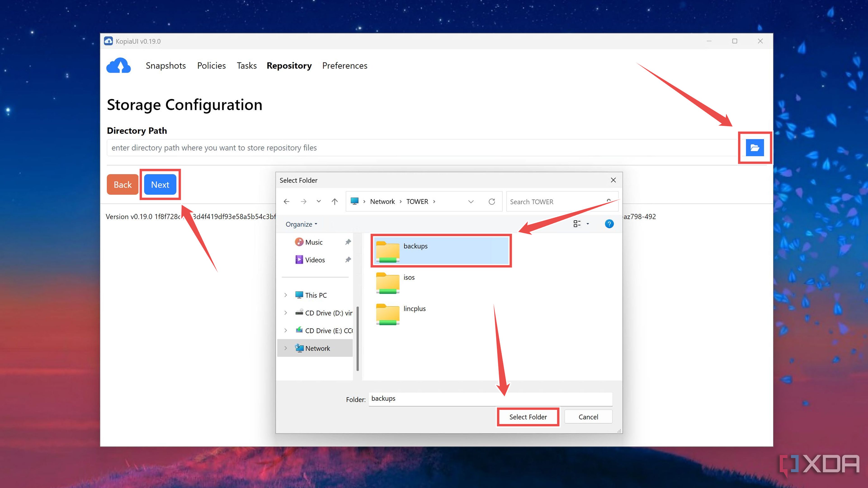Expand This PC in the sidebar

pyautogui.click(x=286, y=295)
